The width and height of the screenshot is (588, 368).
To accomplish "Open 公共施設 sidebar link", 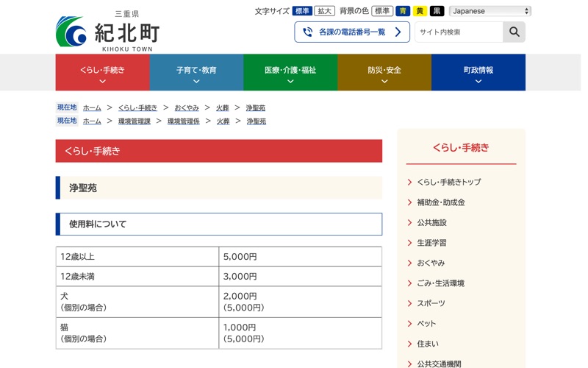I will point(431,223).
